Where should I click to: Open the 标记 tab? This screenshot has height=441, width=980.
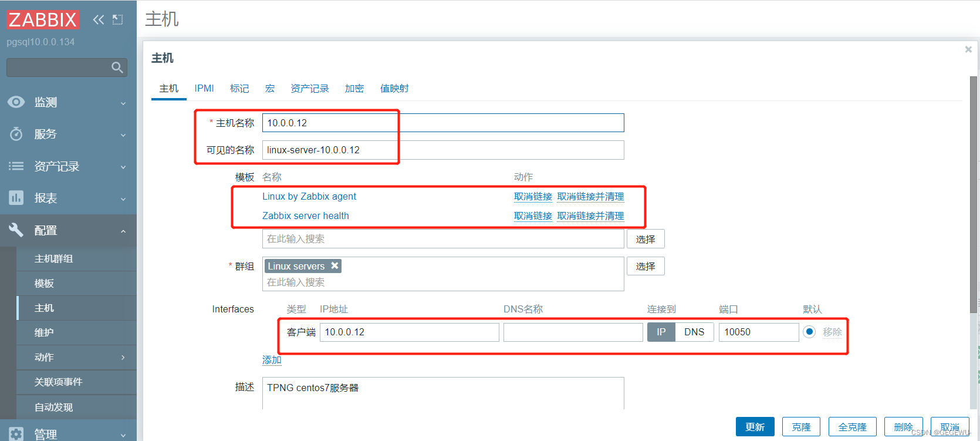click(x=239, y=88)
